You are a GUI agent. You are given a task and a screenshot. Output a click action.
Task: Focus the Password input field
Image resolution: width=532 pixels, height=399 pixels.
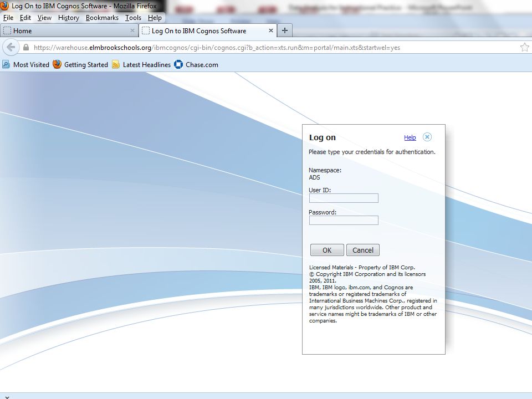click(x=344, y=220)
